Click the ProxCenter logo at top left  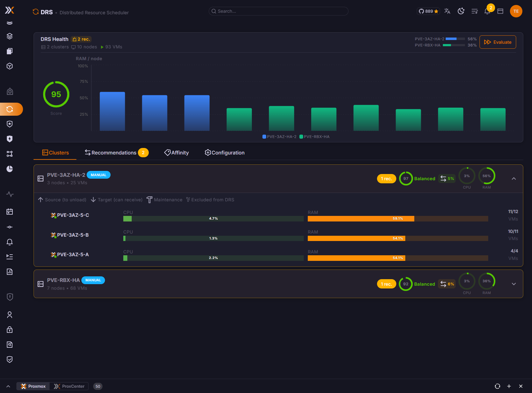pos(10,11)
